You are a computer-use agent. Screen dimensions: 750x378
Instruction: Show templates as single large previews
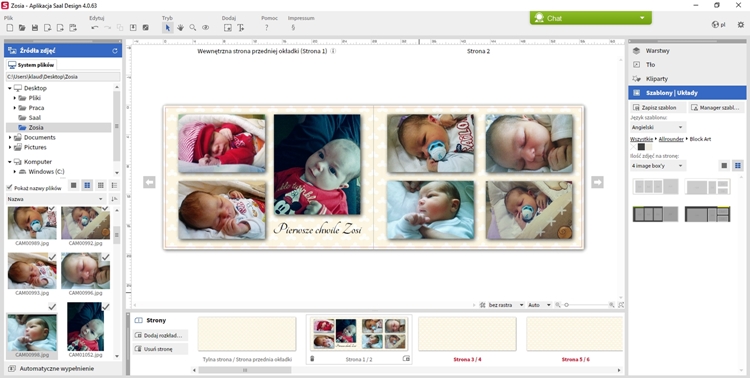click(724, 166)
